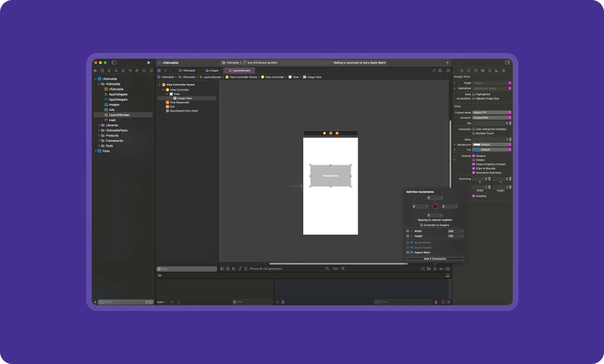The height and width of the screenshot is (364, 604).
Task: Click the Align constraints icon
Action: [x=429, y=269]
